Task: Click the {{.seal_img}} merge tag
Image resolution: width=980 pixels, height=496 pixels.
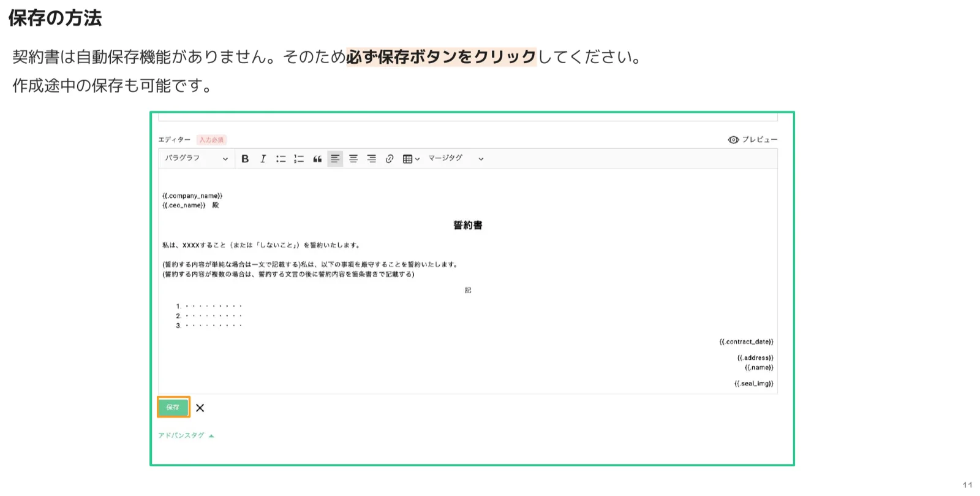Action: (754, 383)
